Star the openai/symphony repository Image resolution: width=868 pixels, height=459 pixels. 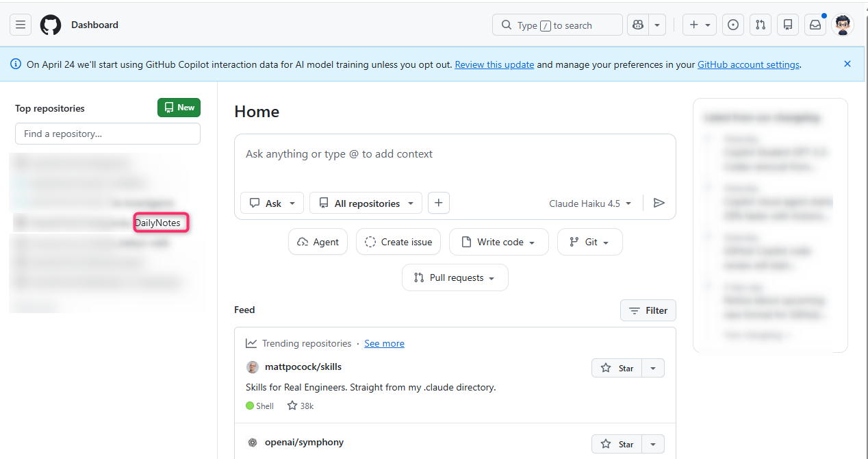[x=617, y=445]
